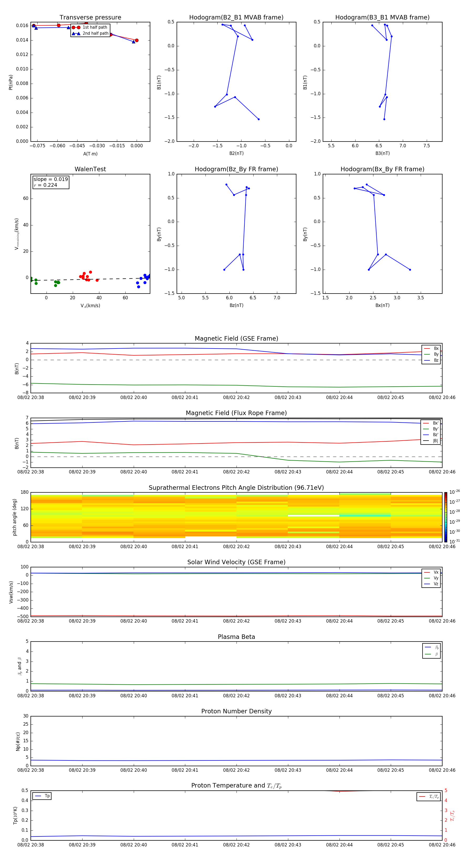The height and width of the screenshot is (868, 473).
Task: Select the 'B3(nT)' x-axis label
Action: coord(382,153)
